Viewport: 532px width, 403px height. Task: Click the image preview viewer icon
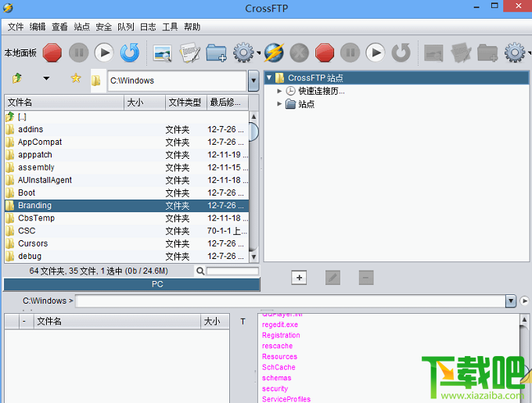(x=163, y=53)
